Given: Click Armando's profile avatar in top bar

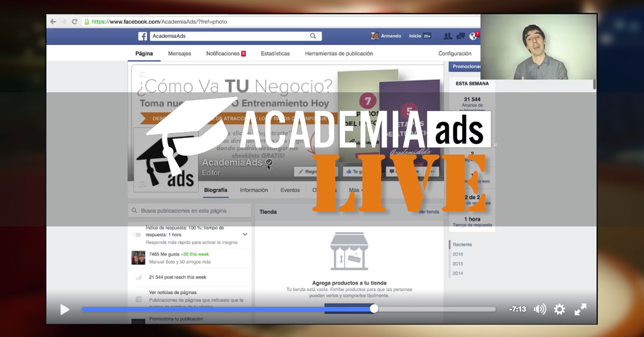Looking at the screenshot, I should tap(375, 36).
